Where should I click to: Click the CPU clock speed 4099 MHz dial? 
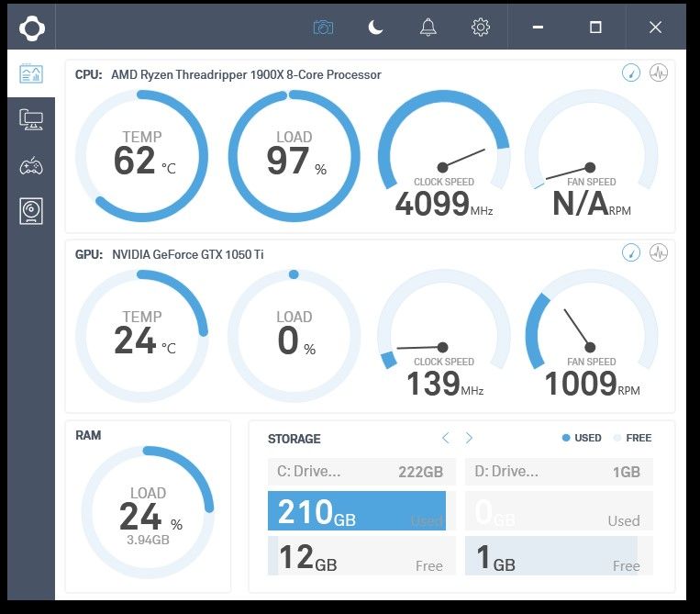tap(444, 154)
